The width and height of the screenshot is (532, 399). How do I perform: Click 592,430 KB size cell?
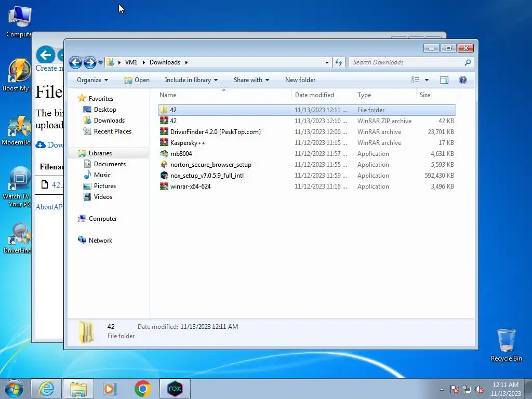pos(439,176)
